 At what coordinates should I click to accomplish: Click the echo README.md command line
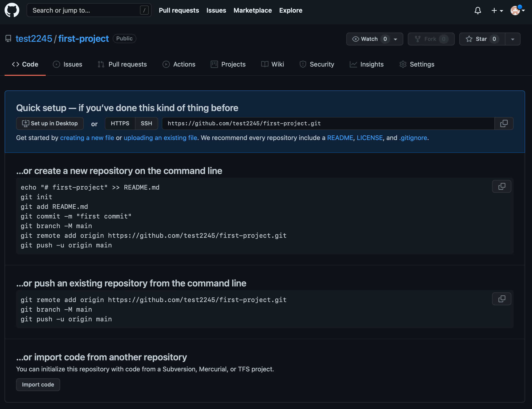90,188
